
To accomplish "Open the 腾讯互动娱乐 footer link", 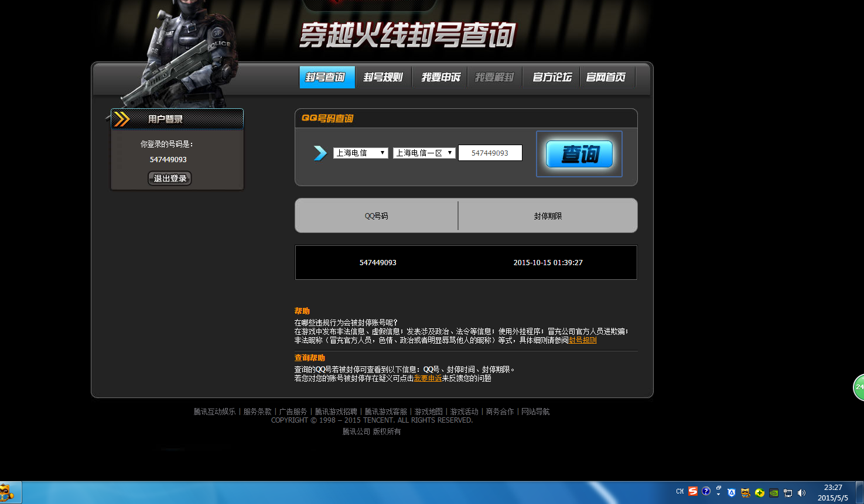I will [214, 412].
